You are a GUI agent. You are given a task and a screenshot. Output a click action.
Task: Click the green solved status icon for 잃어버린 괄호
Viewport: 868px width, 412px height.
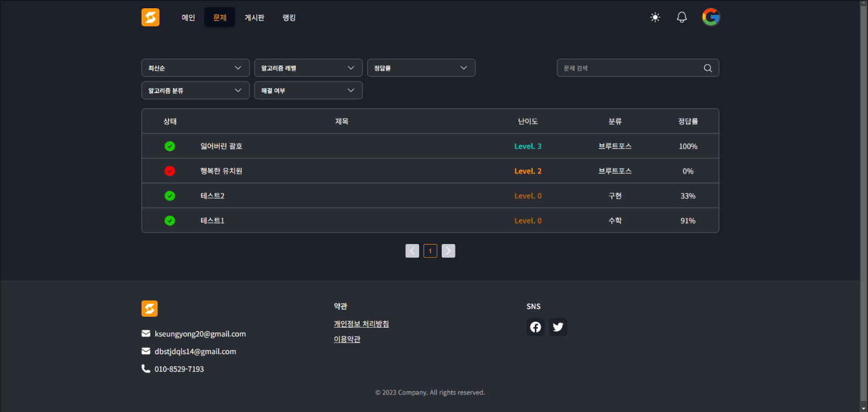point(170,147)
